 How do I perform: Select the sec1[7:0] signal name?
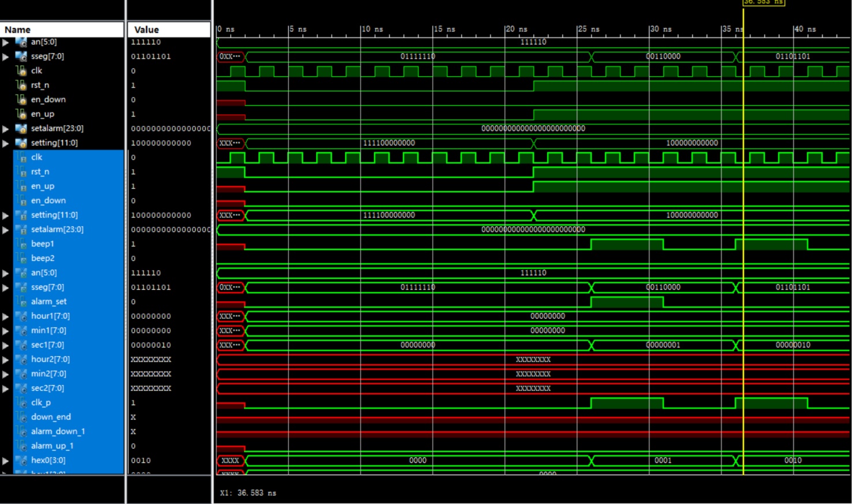pos(47,345)
